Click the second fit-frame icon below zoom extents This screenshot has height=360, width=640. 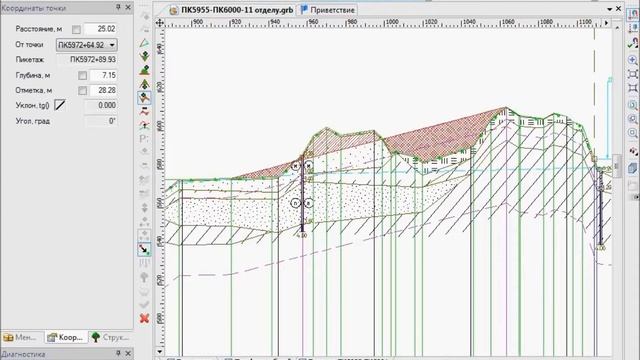tap(633, 88)
